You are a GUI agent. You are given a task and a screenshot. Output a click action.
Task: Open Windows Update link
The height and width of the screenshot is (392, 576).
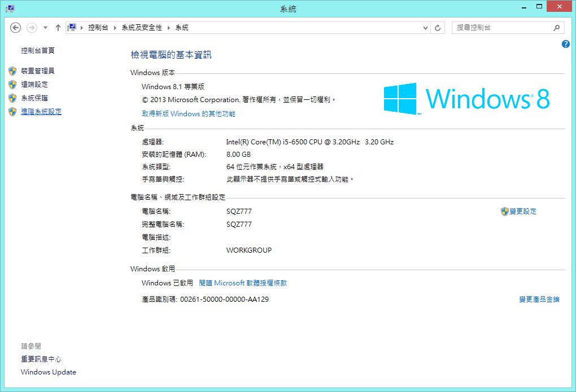click(x=49, y=372)
